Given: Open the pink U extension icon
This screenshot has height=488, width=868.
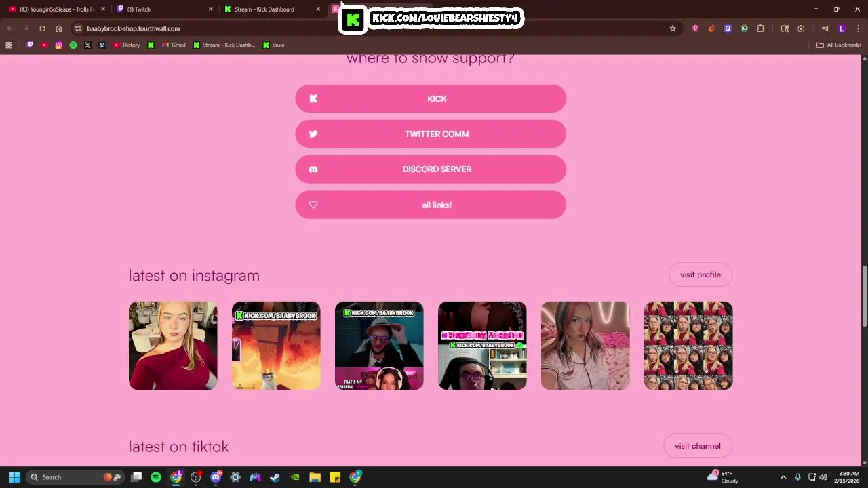Looking at the screenshot, I should pyautogui.click(x=695, y=28).
